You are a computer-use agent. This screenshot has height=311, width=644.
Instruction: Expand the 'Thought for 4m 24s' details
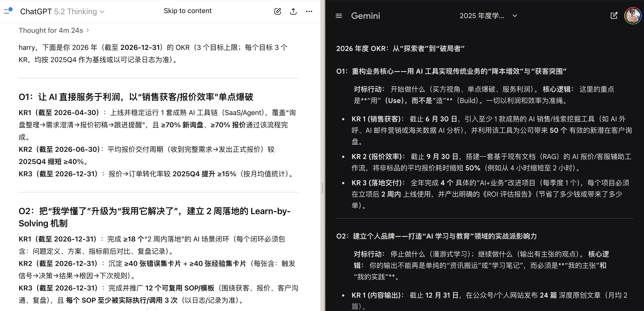pos(51,30)
